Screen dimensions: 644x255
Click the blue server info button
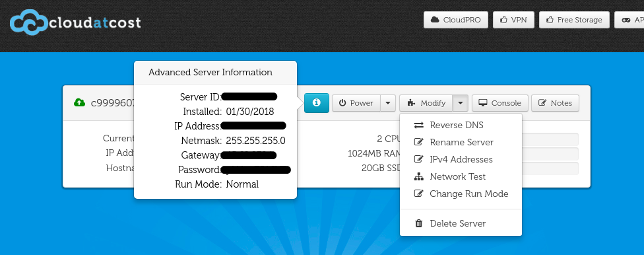point(316,103)
